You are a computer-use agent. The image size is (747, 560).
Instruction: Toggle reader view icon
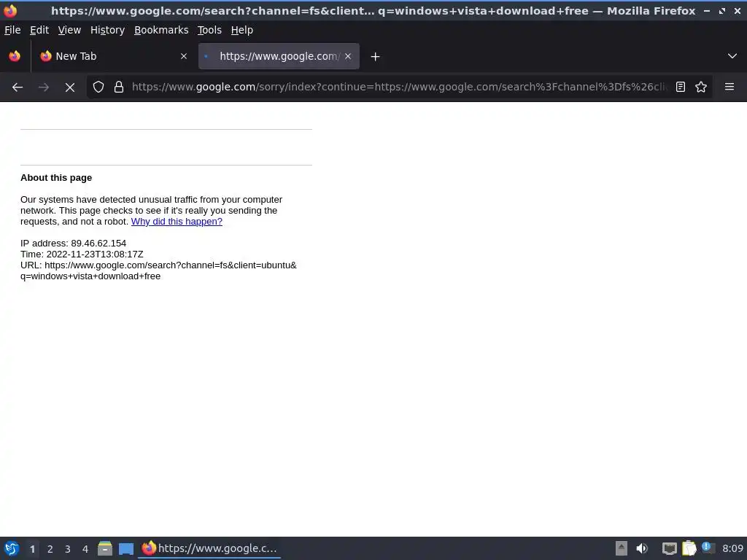pos(681,87)
